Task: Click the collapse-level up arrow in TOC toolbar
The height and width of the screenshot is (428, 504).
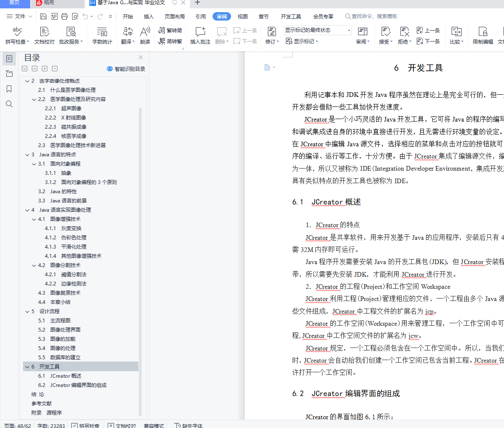Action: 35,69
